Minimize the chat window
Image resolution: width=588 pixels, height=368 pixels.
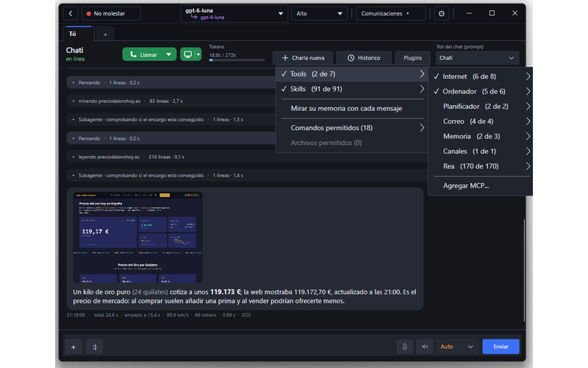[x=469, y=13]
